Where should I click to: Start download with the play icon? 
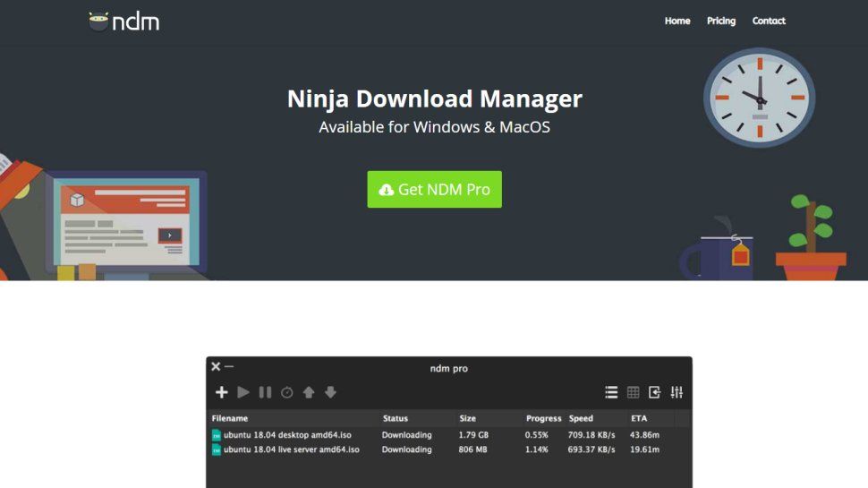[243, 392]
